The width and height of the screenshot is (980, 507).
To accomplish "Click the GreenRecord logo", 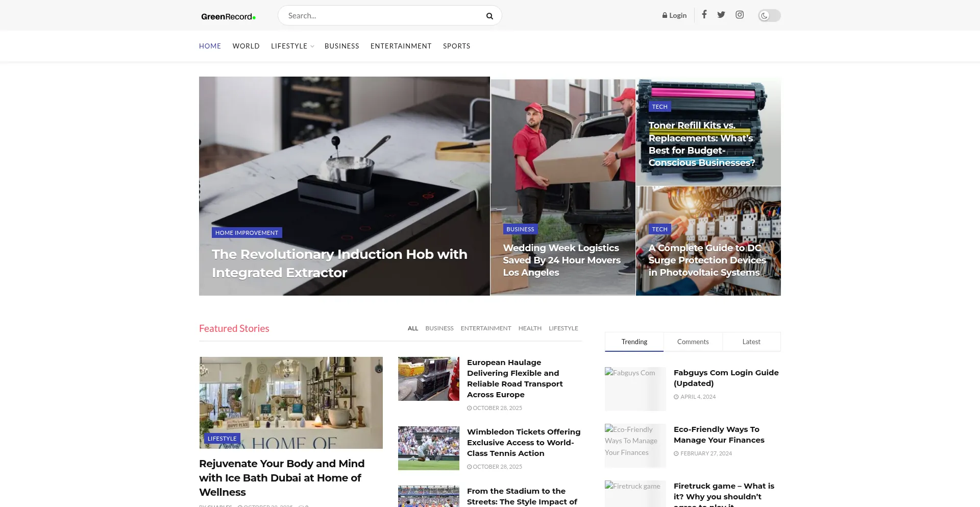I will pyautogui.click(x=228, y=16).
